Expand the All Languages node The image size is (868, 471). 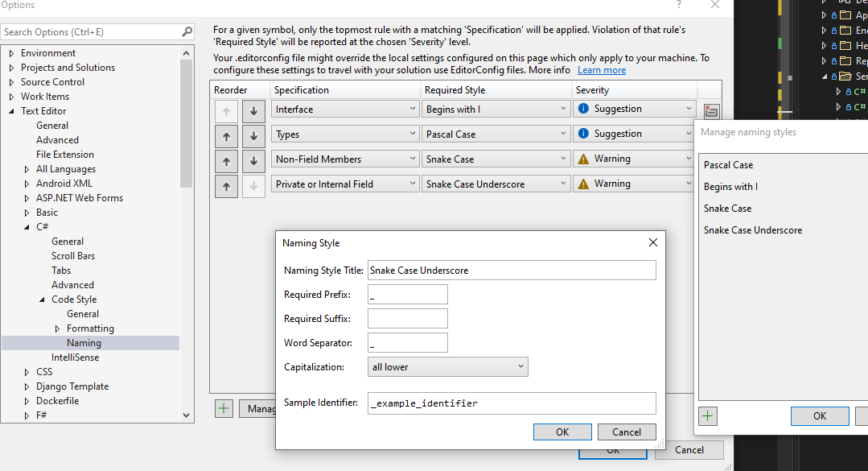pyautogui.click(x=27, y=169)
